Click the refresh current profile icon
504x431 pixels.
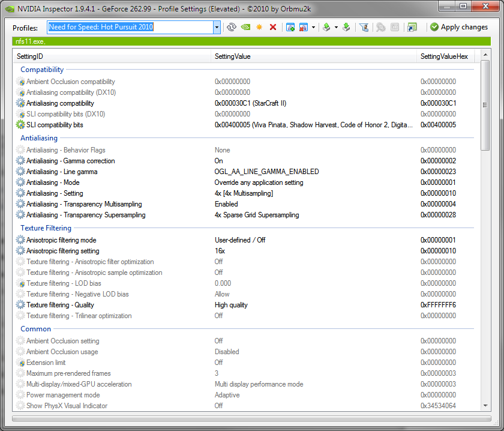pyautogui.click(x=231, y=27)
